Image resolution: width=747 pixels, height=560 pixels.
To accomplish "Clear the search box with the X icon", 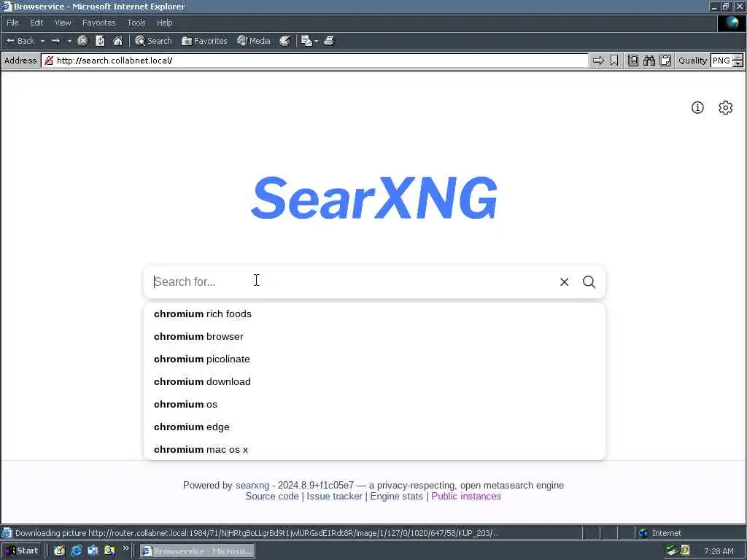I will pyautogui.click(x=564, y=282).
